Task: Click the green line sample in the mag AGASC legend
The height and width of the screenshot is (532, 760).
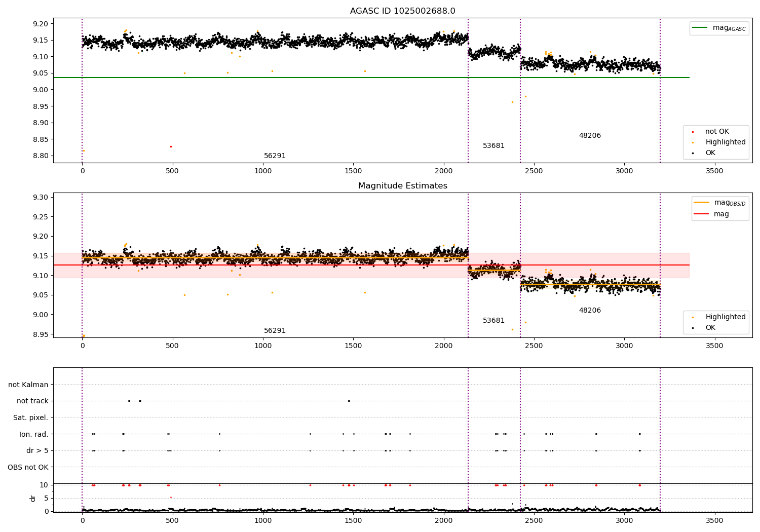Action: coord(700,28)
